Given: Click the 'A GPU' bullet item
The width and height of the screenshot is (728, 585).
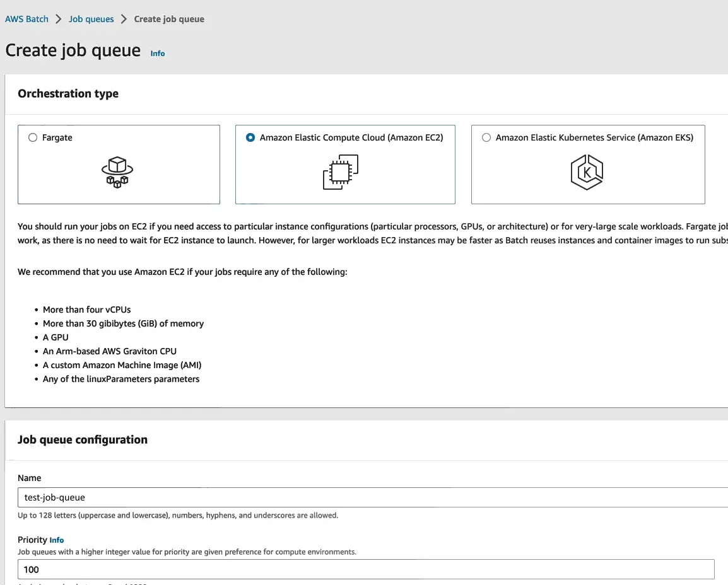Looking at the screenshot, I should pyautogui.click(x=56, y=337).
